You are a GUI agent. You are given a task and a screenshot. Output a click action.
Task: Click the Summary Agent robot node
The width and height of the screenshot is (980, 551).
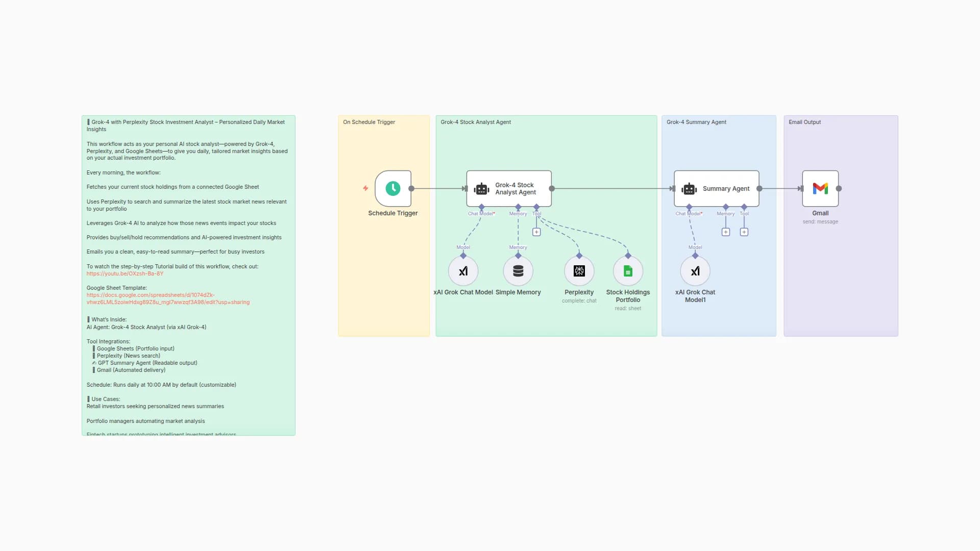716,188
